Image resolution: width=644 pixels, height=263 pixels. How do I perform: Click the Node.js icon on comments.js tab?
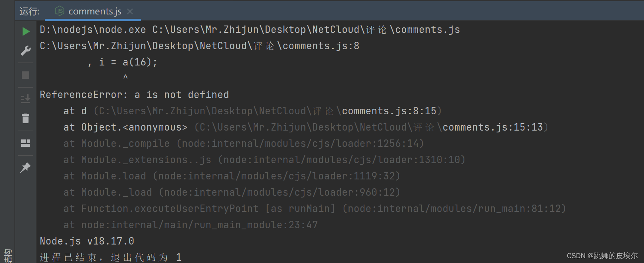click(60, 11)
